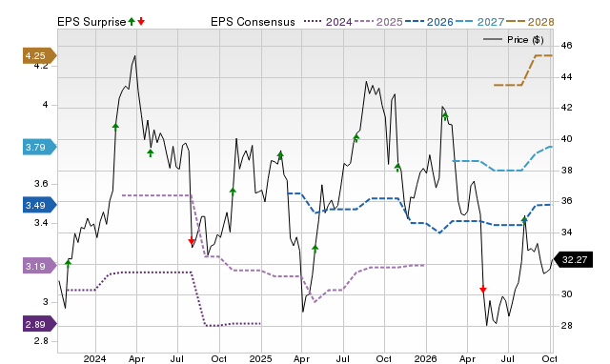Click the dark blue 3.49 consensus value tag

[39, 205]
